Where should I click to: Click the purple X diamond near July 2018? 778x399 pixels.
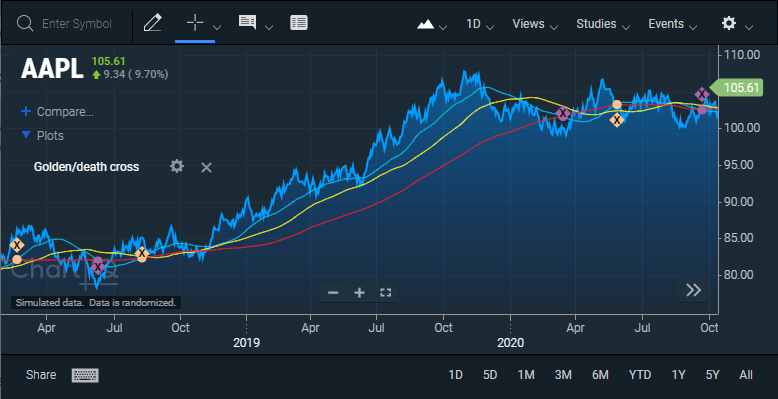[98, 268]
